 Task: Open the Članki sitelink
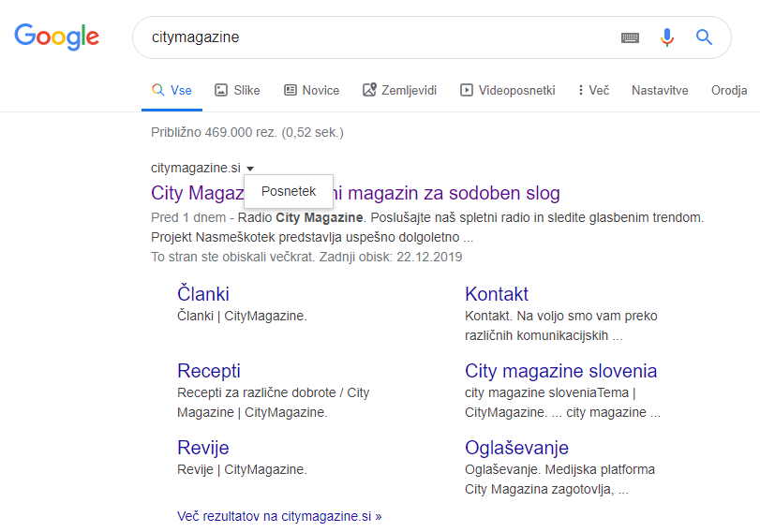tap(203, 294)
